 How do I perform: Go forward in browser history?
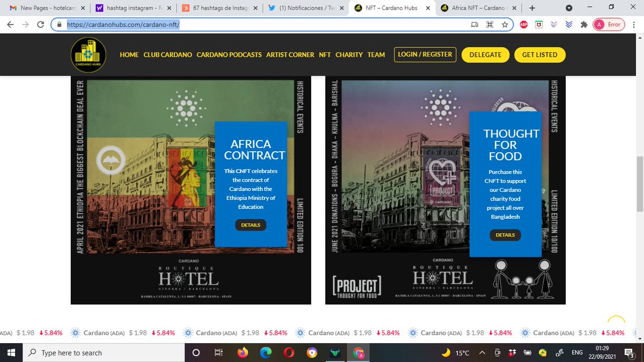(x=26, y=25)
